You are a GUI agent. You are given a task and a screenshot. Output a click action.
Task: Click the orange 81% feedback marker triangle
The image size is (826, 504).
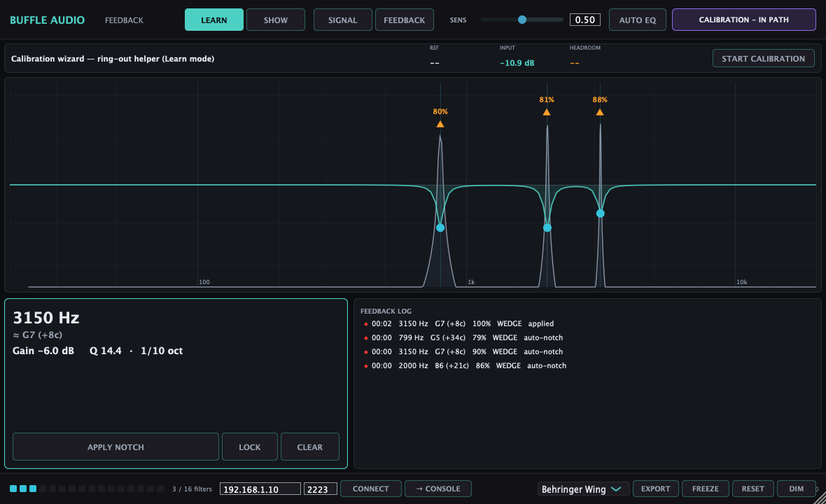547,112
